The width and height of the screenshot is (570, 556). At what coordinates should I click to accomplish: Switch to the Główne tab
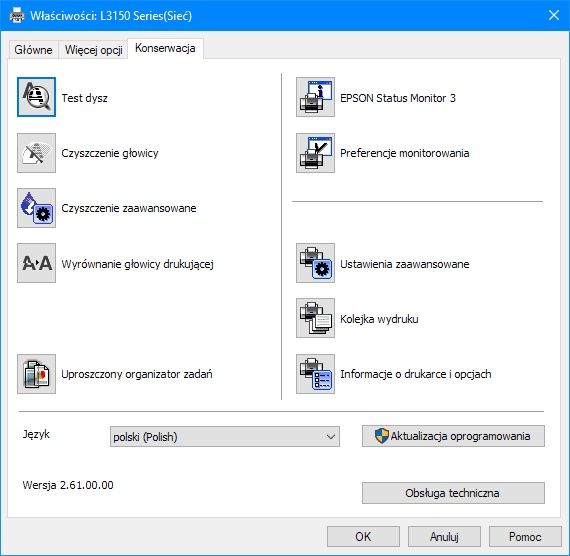pyautogui.click(x=33, y=49)
